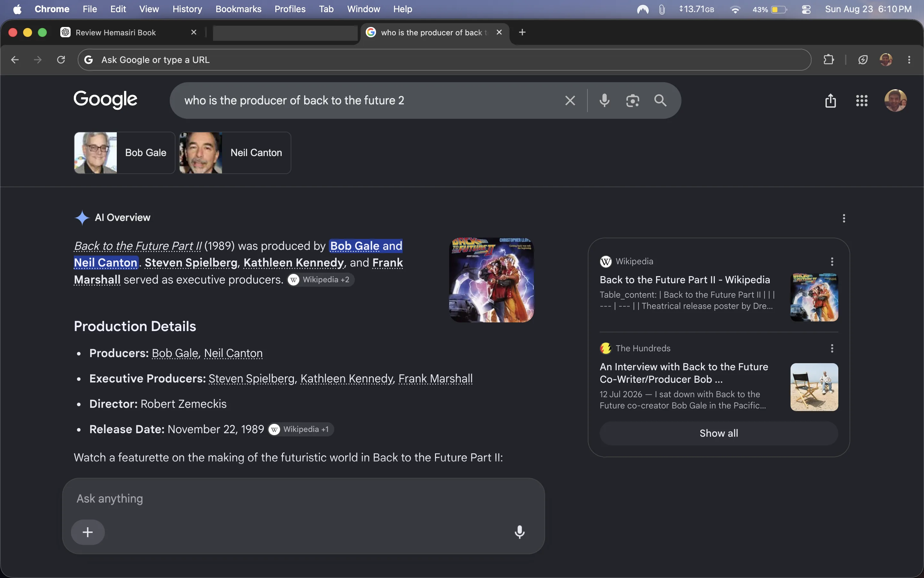Open options for the Wikipedia source card
Screen dimensions: 924x578
coord(832,261)
